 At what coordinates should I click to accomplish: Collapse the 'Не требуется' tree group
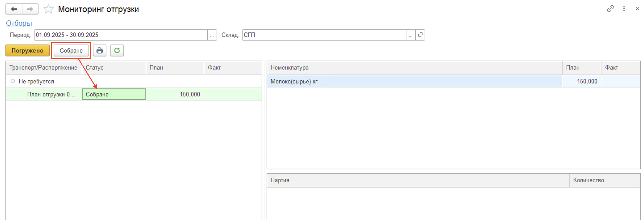coord(13,81)
